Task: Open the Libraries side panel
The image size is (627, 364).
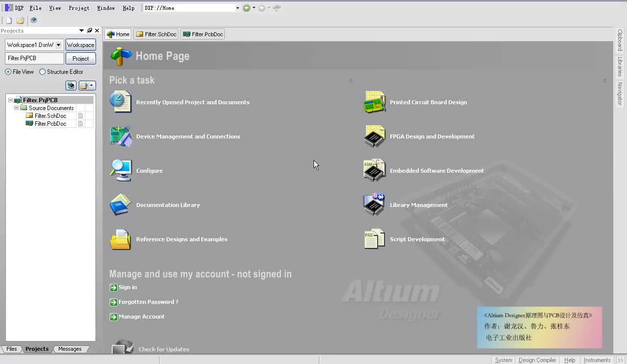Action: click(x=620, y=67)
